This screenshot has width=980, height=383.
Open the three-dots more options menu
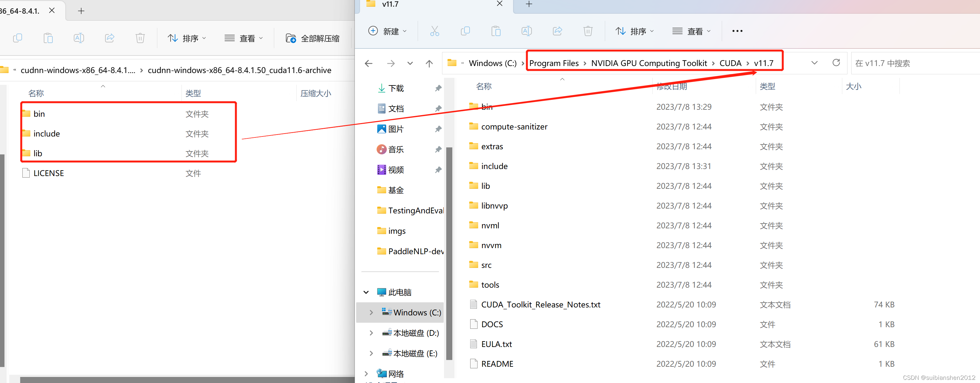[737, 31]
